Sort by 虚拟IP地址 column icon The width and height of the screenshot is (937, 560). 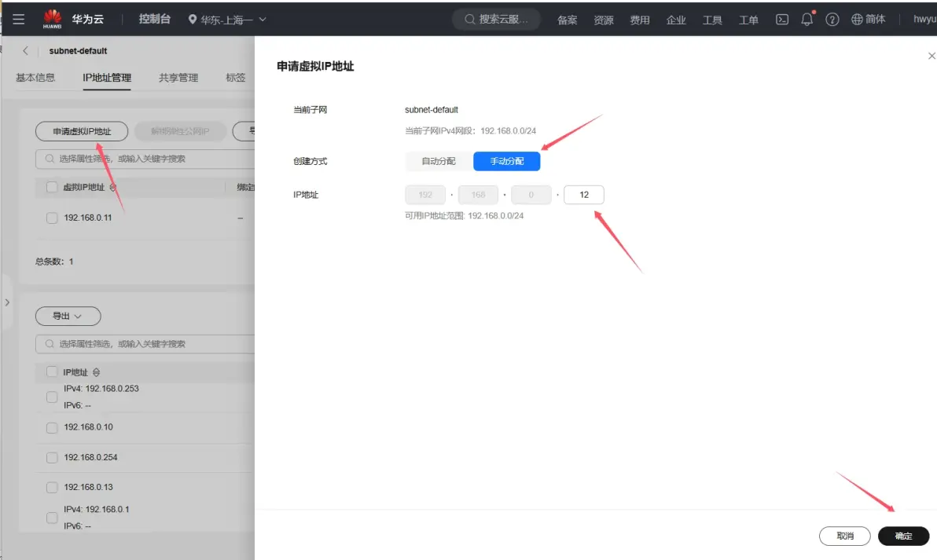[113, 188]
